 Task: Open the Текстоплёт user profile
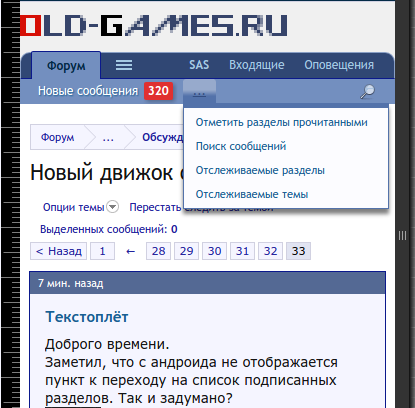(x=87, y=317)
